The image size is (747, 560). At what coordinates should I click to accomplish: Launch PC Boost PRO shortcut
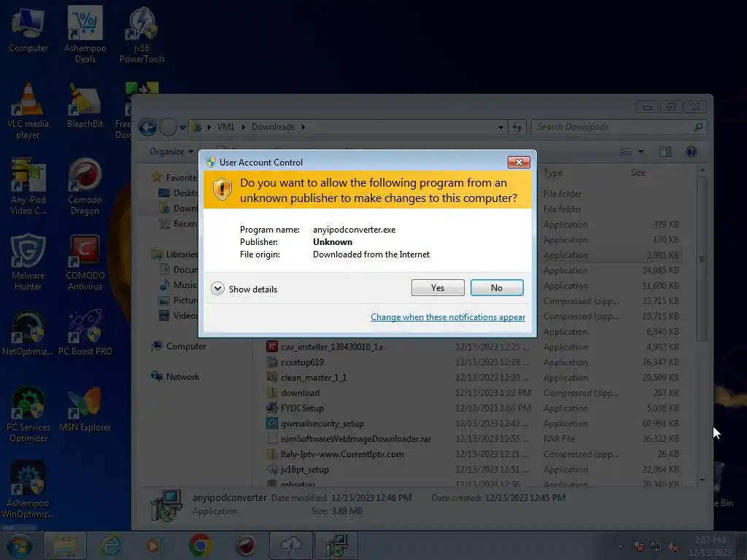click(x=85, y=333)
